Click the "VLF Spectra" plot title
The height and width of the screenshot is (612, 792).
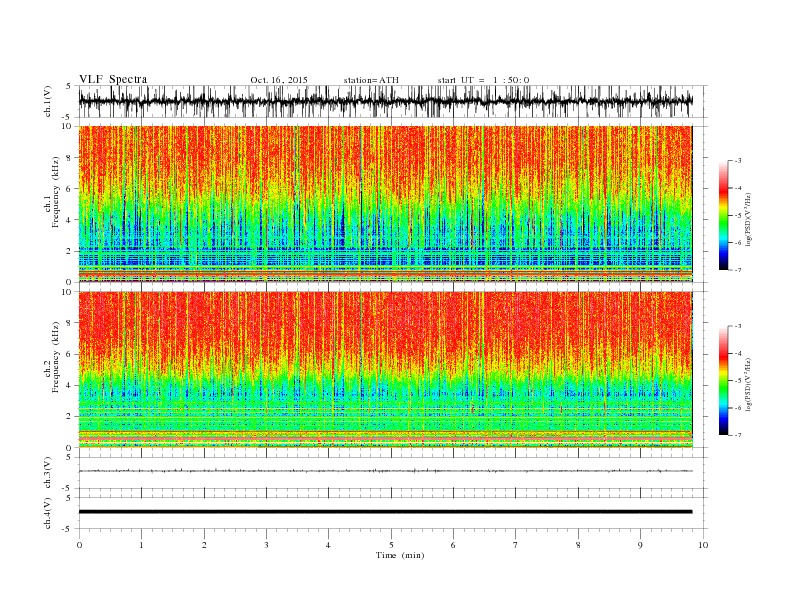point(113,79)
